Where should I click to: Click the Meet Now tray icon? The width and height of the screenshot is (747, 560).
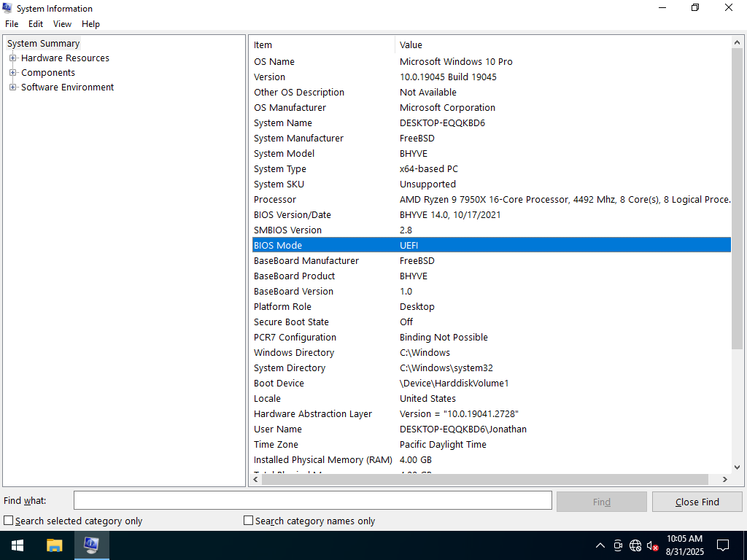[618, 545]
